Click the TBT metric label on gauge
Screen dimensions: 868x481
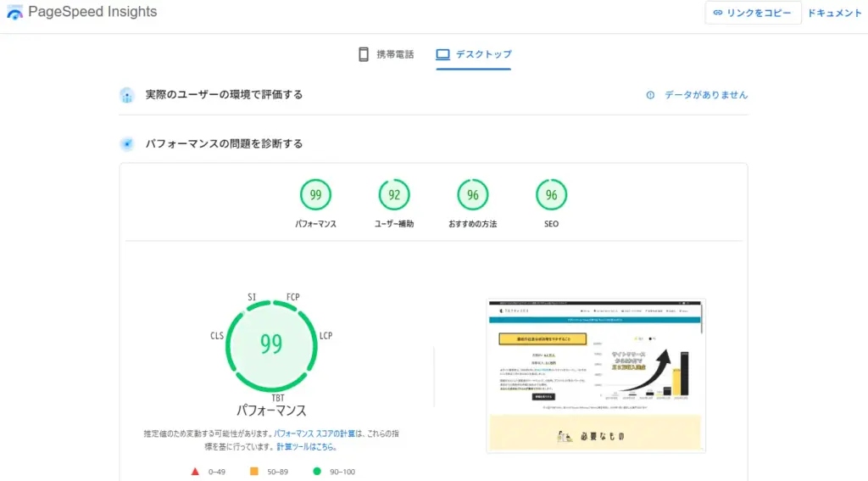click(x=278, y=398)
